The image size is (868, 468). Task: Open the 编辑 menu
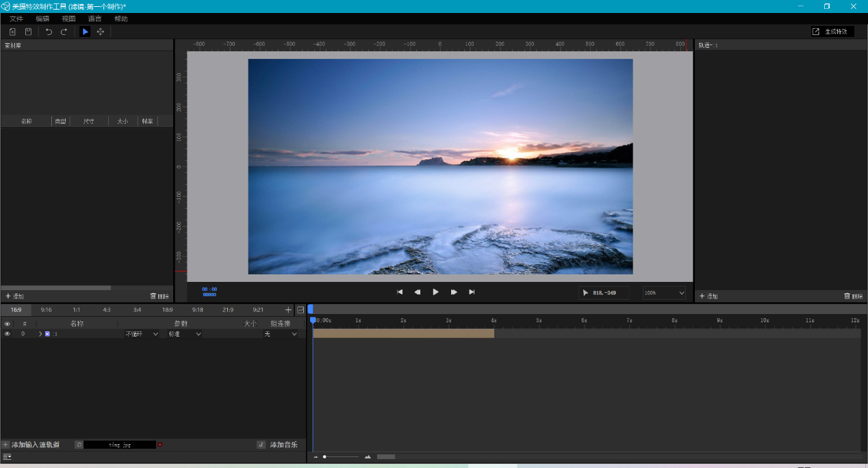point(42,18)
